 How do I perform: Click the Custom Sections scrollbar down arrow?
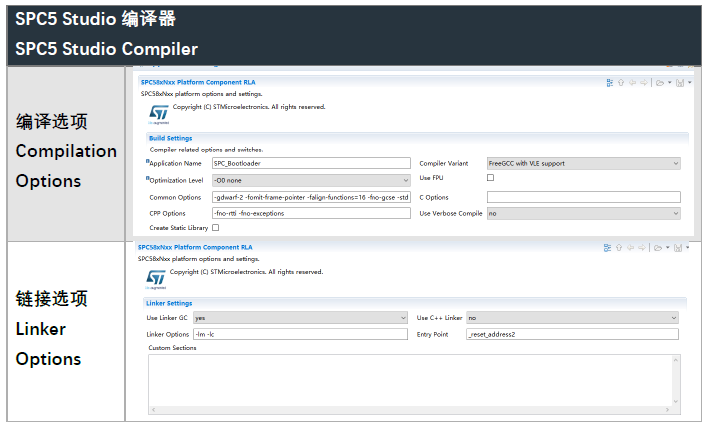tap(676, 401)
